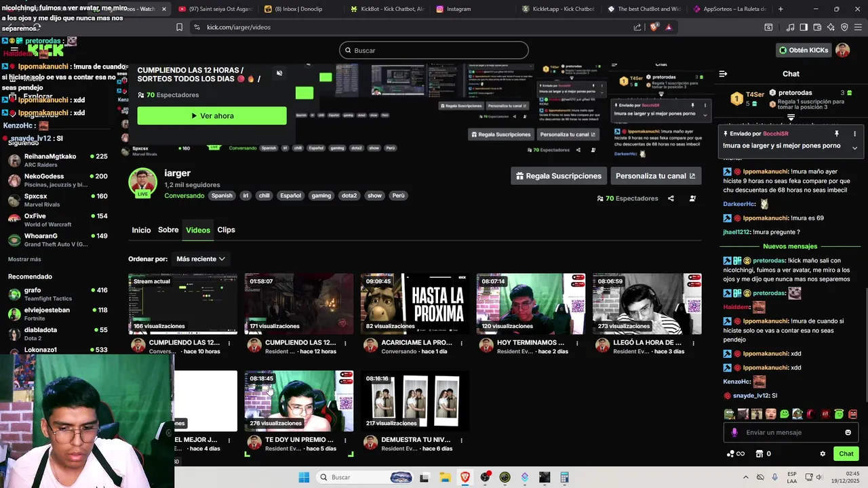Click the dota2 channel tag
Image resolution: width=868 pixels, height=488 pixels.
pos(349,196)
